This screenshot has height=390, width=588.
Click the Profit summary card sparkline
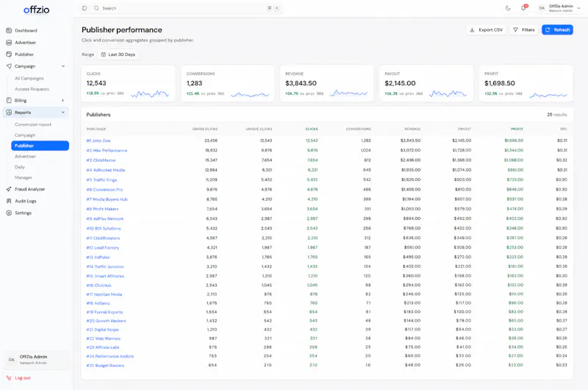pos(548,96)
